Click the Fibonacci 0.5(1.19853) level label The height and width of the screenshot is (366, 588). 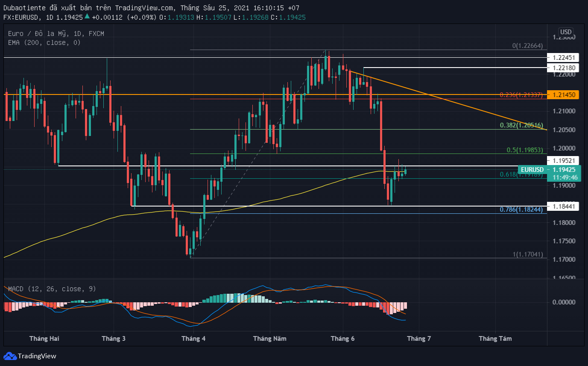pos(525,150)
